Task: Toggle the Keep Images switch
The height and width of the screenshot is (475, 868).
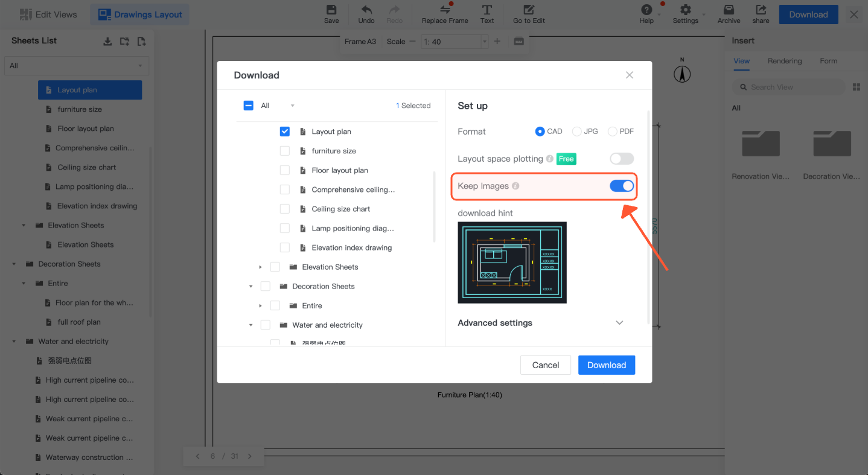Action: [621, 186]
